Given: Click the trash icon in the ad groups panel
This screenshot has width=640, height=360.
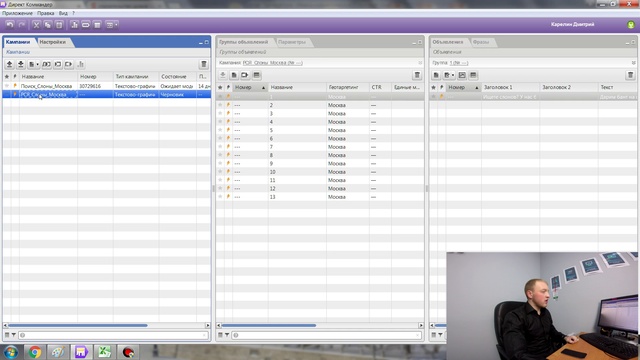Looking at the screenshot, I should click(x=417, y=75).
